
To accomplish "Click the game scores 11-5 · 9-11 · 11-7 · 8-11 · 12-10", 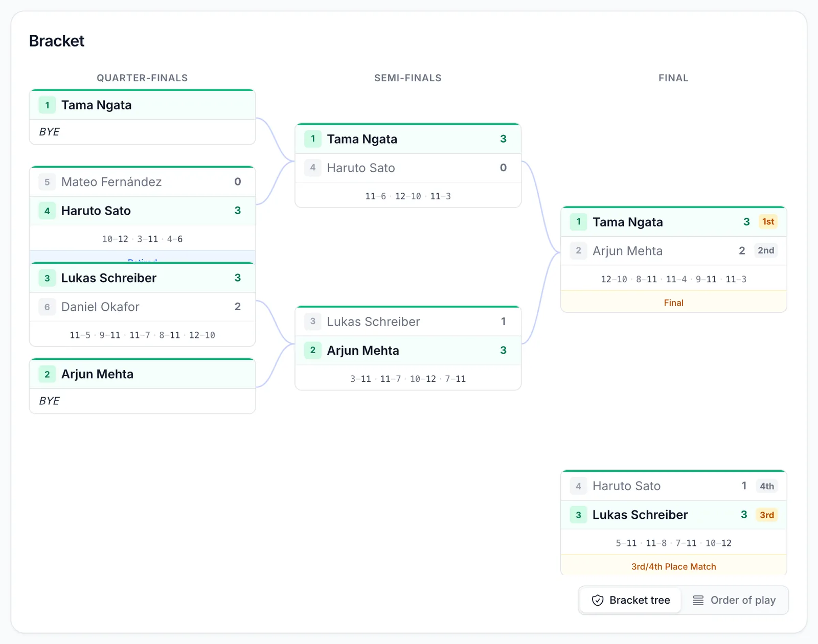I will pos(143,335).
